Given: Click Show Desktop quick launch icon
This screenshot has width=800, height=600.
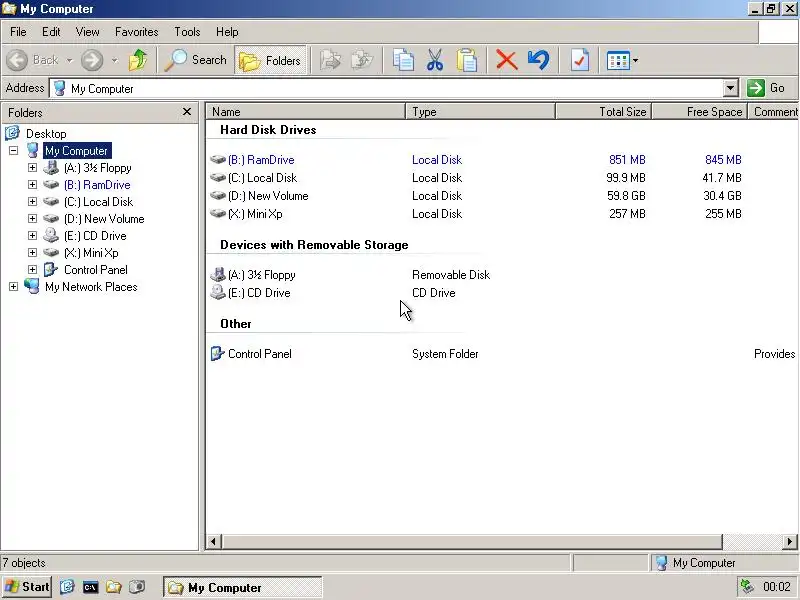Looking at the screenshot, I should coord(67,587).
